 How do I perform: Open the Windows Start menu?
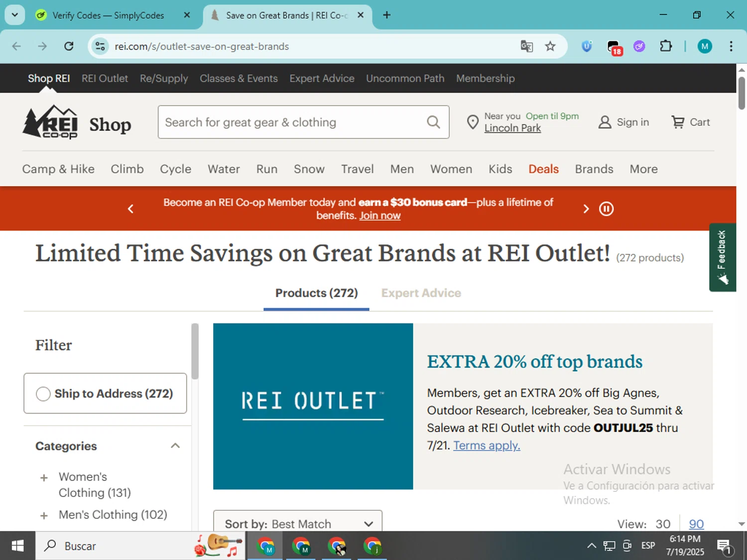(x=17, y=546)
